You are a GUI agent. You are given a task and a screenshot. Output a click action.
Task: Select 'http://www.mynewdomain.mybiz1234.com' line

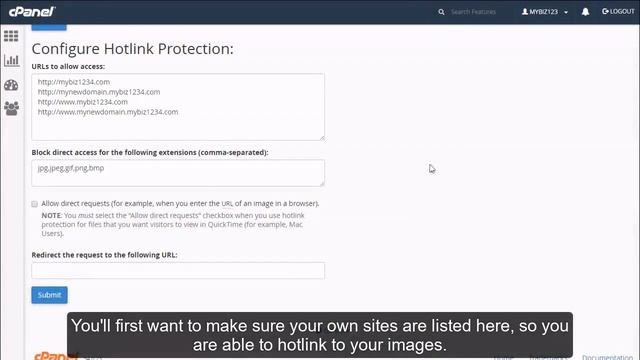pos(108,112)
